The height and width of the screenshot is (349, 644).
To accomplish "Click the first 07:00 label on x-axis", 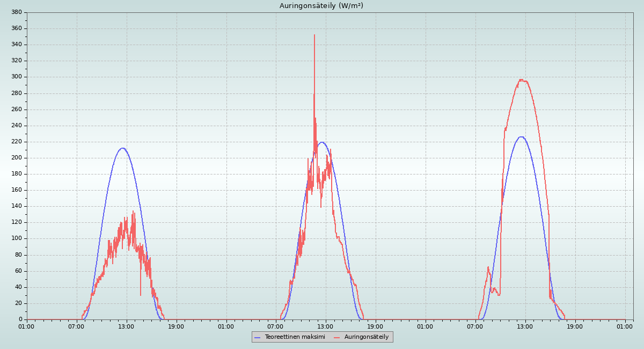I will click(x=76, y=326).
